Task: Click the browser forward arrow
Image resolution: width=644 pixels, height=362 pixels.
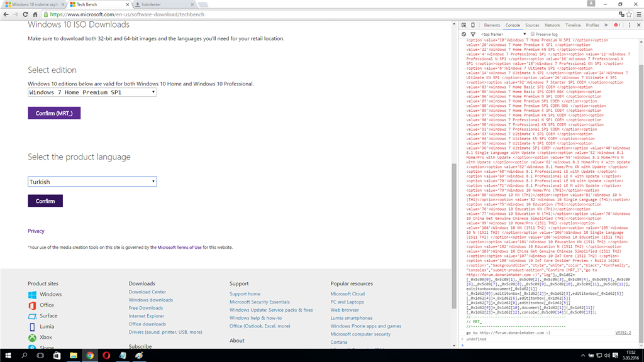Action: [16, 14]
